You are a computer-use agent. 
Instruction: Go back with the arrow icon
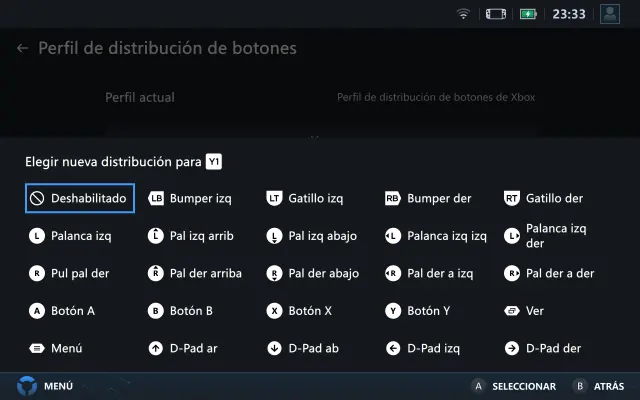click(22, 48)
